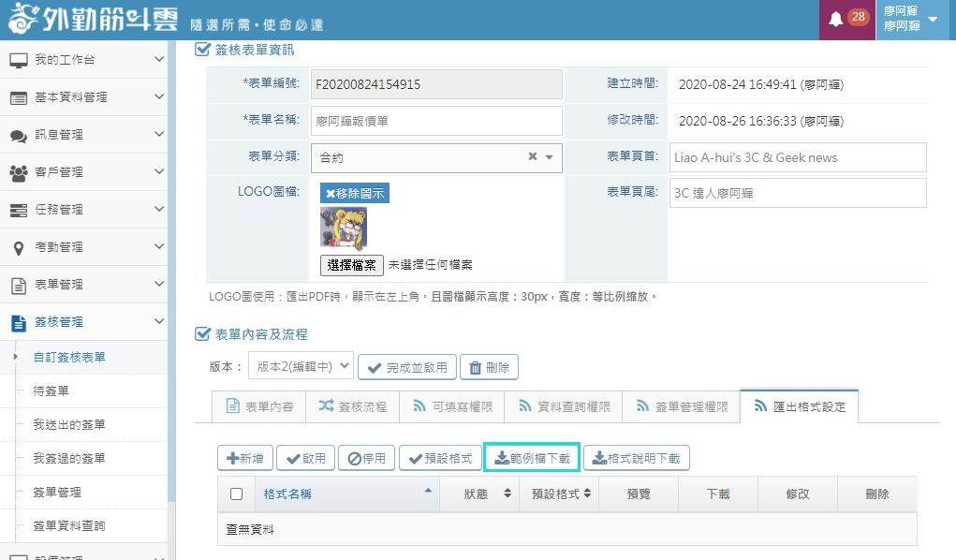Toggle the 簽核表單資訊 section checkbox
The height and width of the screenshot is (560, 956).
click(x=202, y=50)
